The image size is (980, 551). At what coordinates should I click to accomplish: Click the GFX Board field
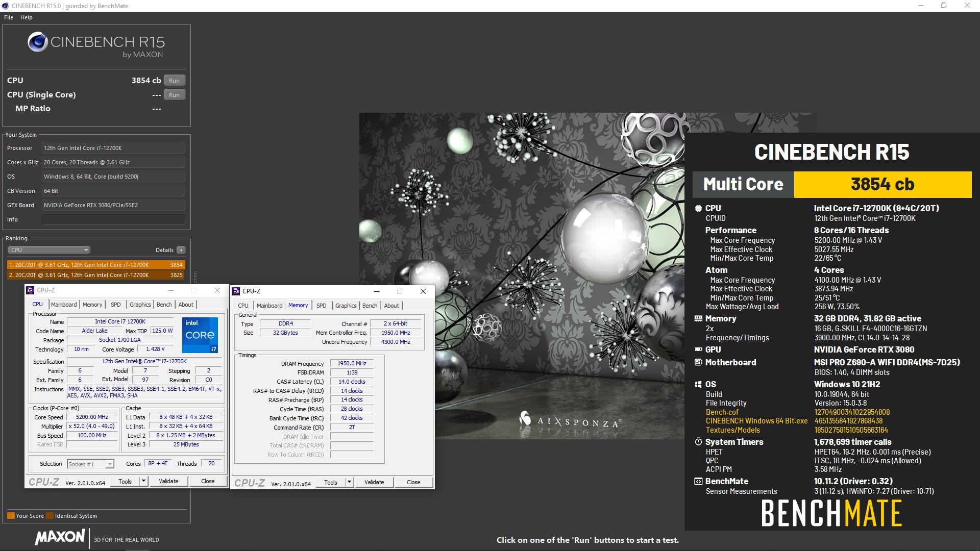[113, 205]
